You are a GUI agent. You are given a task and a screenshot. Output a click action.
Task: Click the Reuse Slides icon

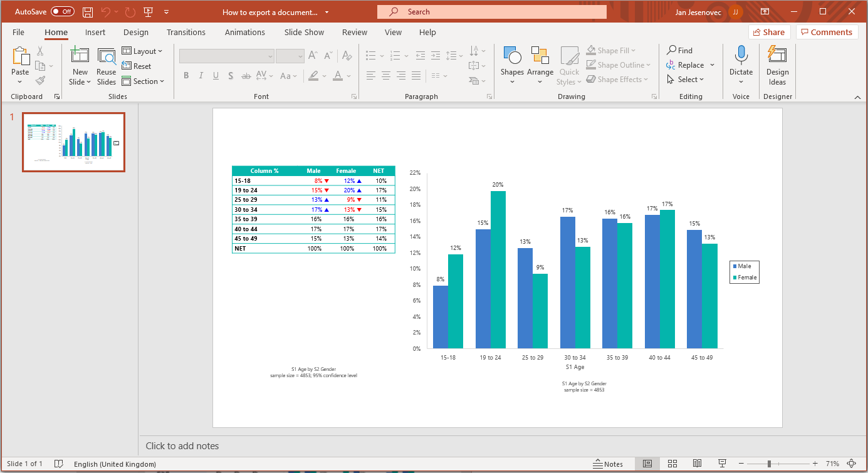[x=107, y=57]
